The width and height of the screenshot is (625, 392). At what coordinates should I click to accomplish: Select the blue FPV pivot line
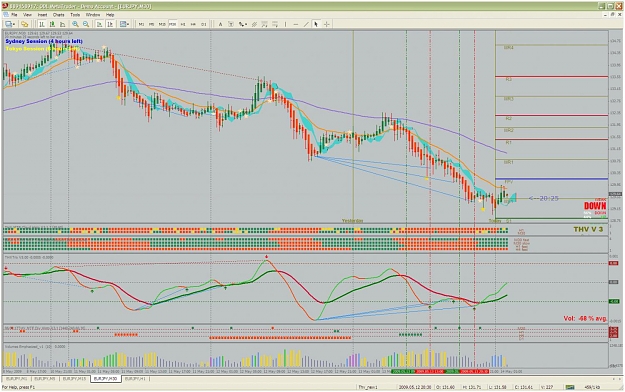[x=552, y=179]
